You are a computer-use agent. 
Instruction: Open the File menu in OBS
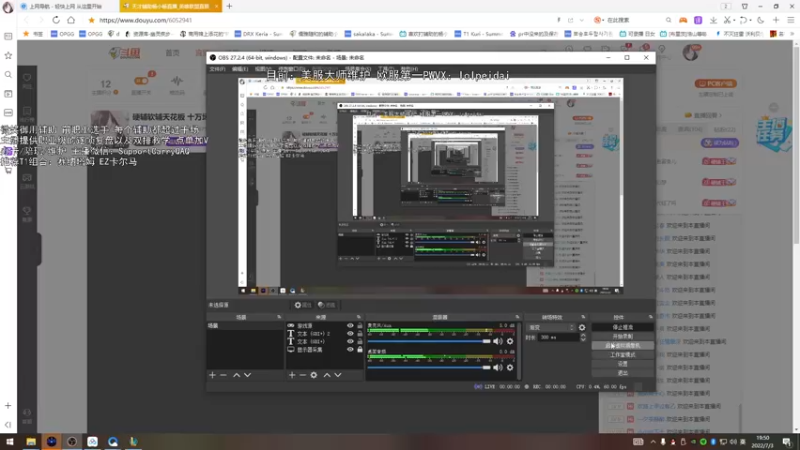pyautogui.click(x=217, y=69)
